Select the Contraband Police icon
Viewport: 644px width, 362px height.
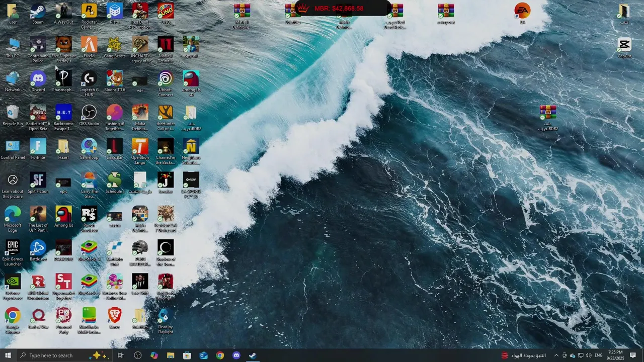coord(38,50)
